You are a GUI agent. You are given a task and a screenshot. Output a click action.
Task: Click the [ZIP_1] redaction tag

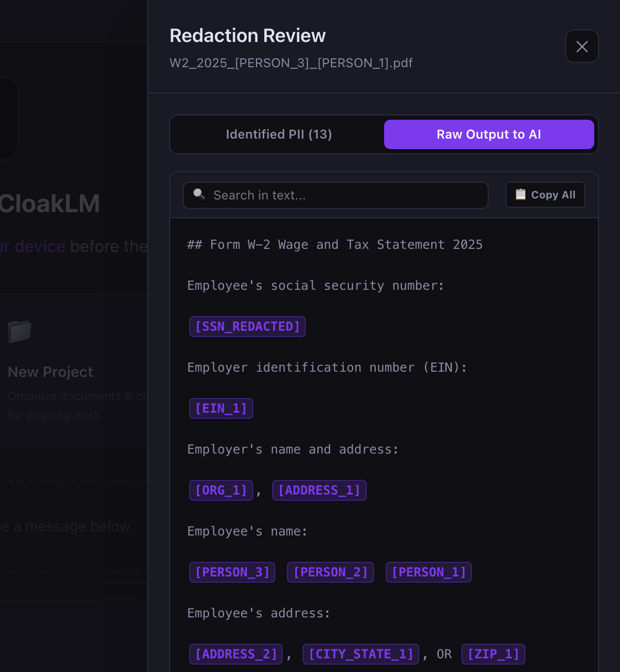coord(493,654)
